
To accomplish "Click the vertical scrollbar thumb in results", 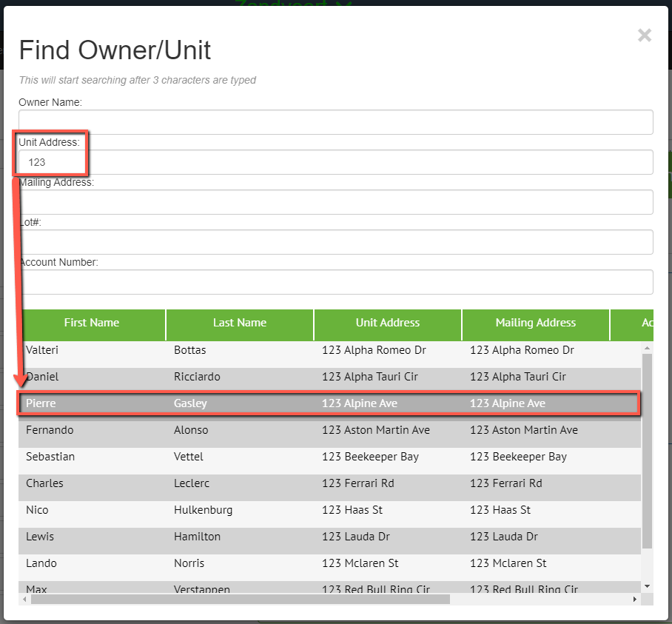I will point(647,451).
